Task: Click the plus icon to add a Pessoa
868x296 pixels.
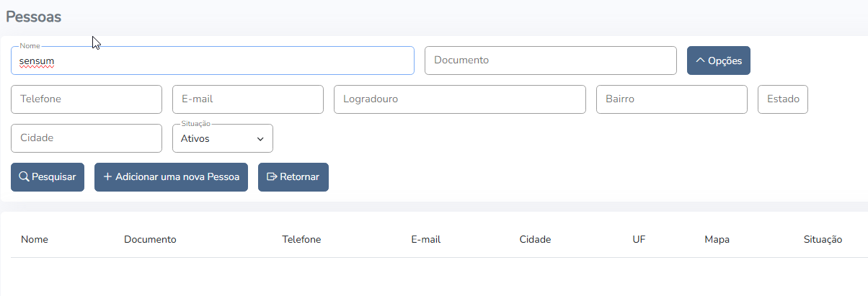Action: coord(107,177)
